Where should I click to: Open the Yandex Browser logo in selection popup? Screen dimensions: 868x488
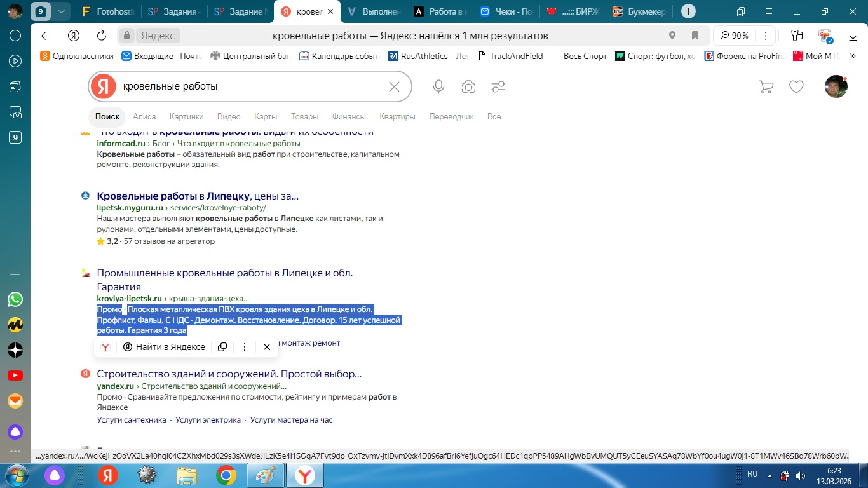[105, 347]
